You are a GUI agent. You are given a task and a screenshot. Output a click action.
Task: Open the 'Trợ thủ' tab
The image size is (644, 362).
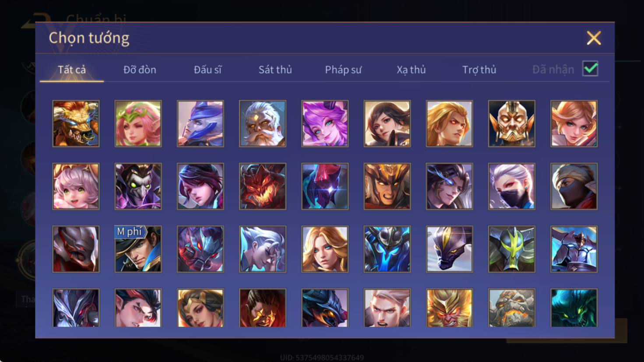pyautogui.click(x=479, y=70)
